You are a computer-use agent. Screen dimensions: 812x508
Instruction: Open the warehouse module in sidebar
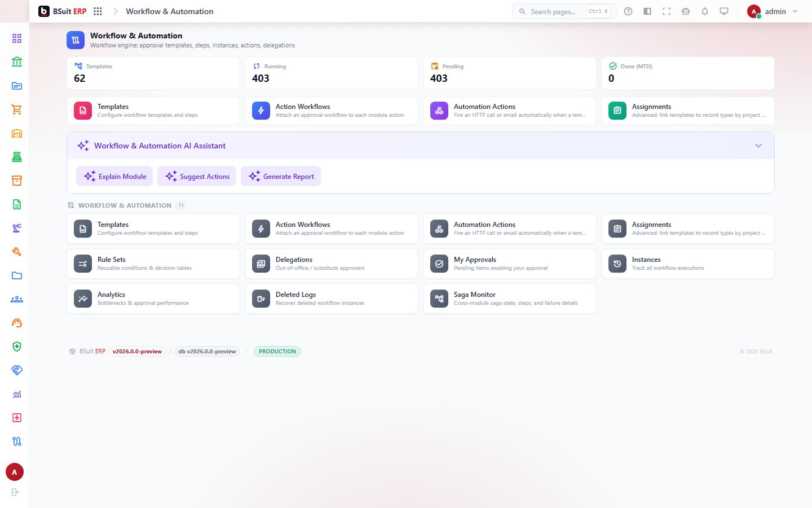17,133
